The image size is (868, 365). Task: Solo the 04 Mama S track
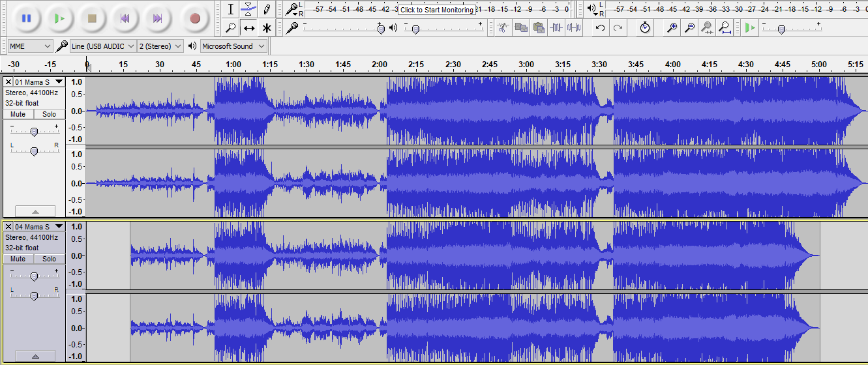coord(49,259)
